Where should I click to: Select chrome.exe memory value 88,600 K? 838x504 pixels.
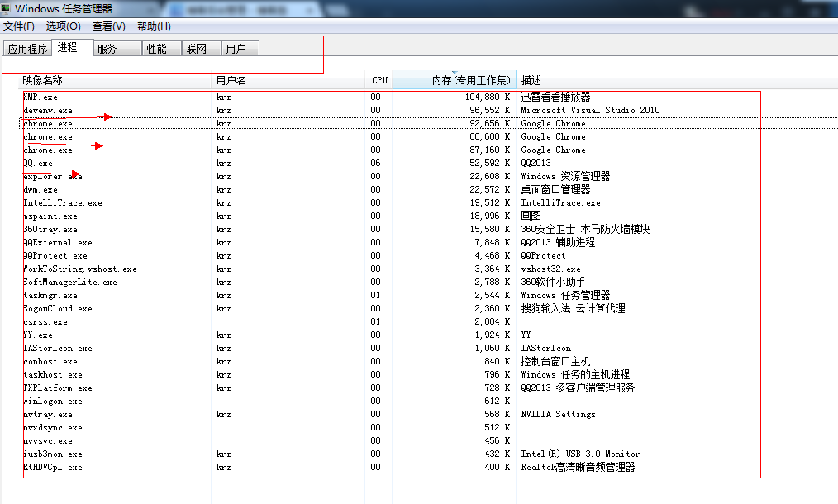click(489, 137)
